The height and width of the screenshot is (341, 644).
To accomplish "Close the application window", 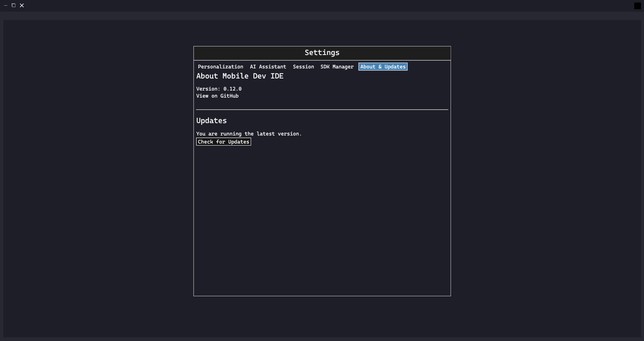I will click(x=22, y=5).
